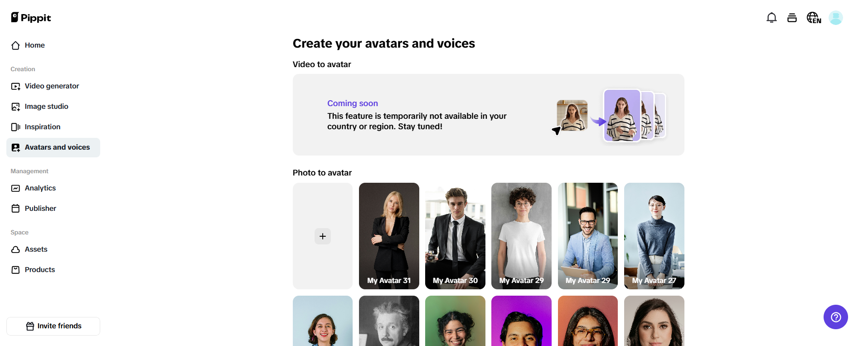Select My Avatar 27 thumbnail

(654, 236)
